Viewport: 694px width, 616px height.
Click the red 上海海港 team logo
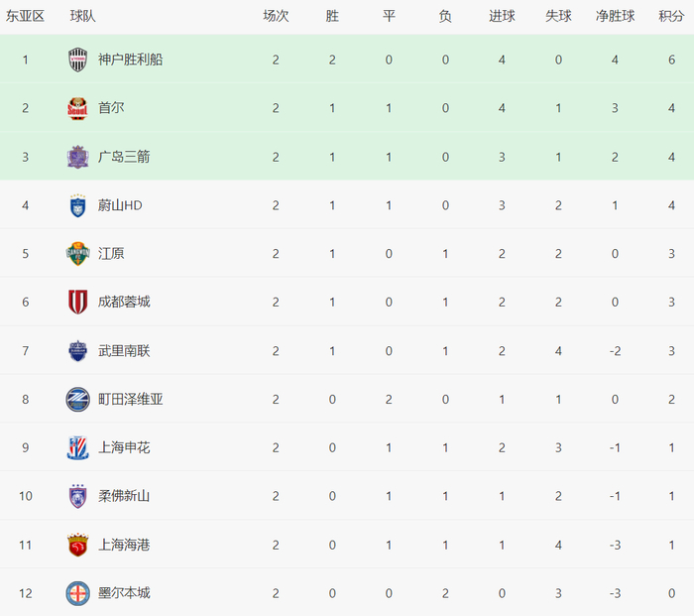(78, 545)
